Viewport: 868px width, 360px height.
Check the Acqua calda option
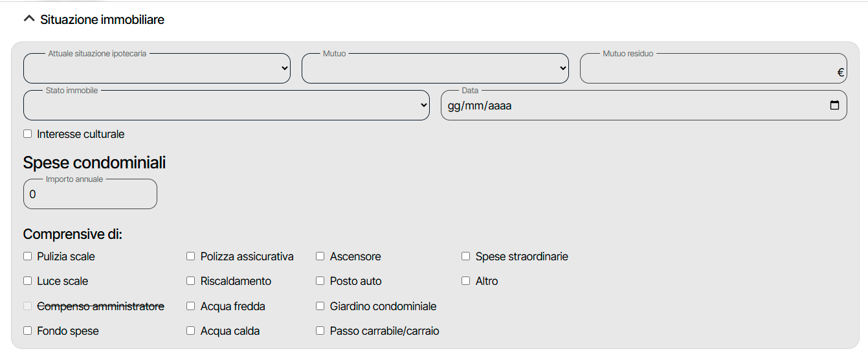190,331
